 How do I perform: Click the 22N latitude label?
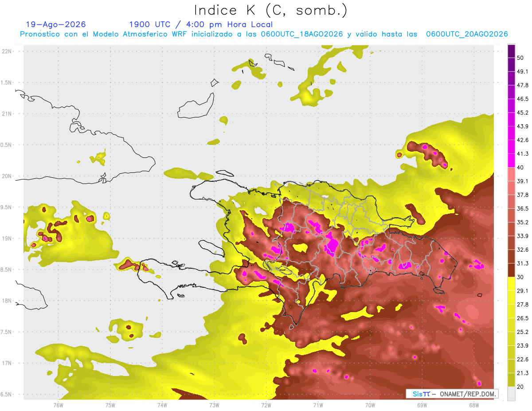point(7,51)
